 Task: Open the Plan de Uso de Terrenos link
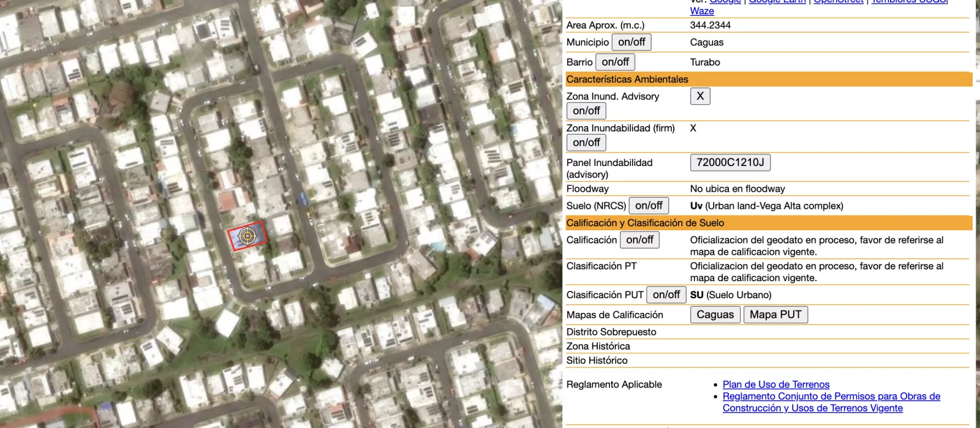click(x=775, y=385)
